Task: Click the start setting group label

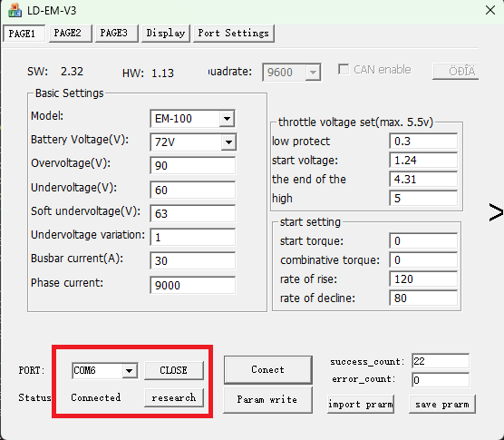Action: pyautogui.click(x=310, y=222)
